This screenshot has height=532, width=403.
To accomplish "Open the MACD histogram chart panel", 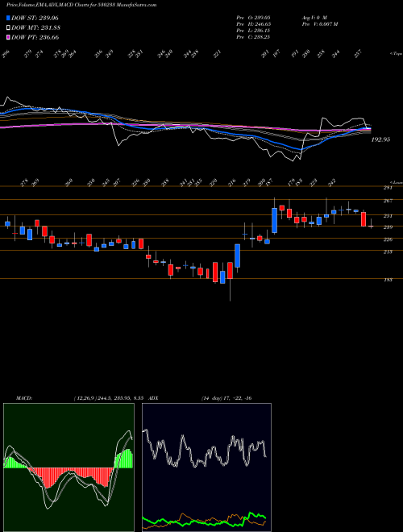I will coord(69,468).
